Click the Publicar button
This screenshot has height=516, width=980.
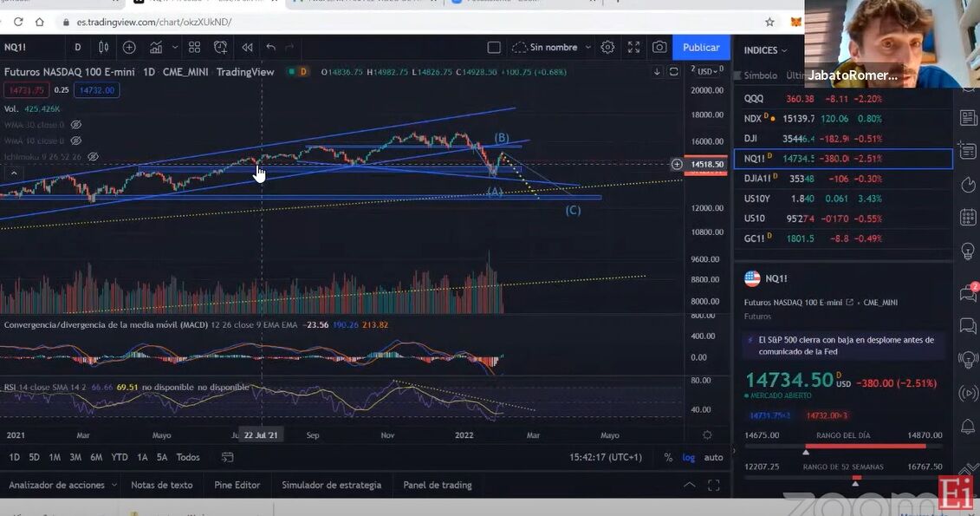click(701, 48)
